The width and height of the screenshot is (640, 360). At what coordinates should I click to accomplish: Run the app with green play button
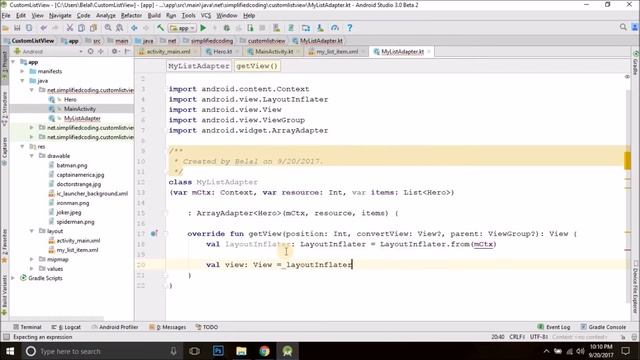[203, 28]
